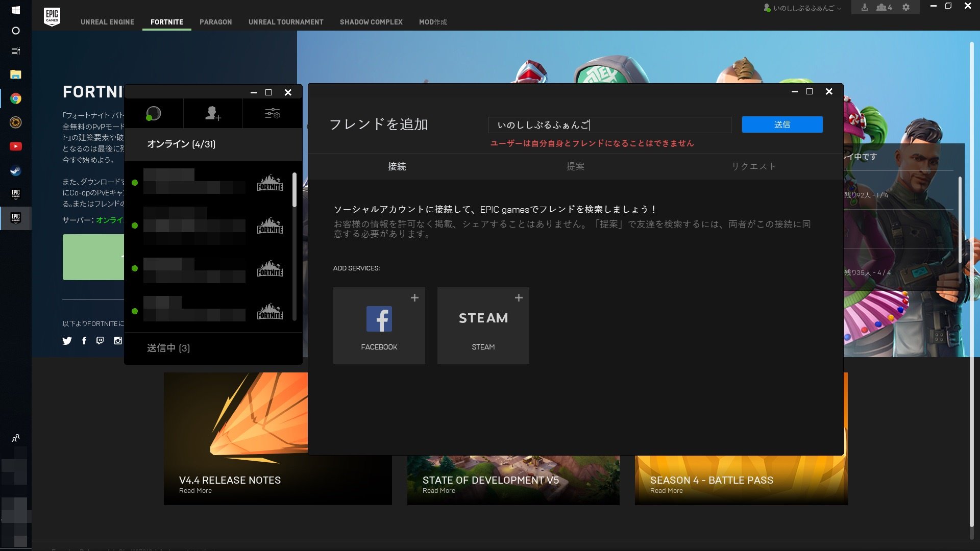Open File Explorer from the taskbar
The image size is (980, 551).
coord(16,74)
